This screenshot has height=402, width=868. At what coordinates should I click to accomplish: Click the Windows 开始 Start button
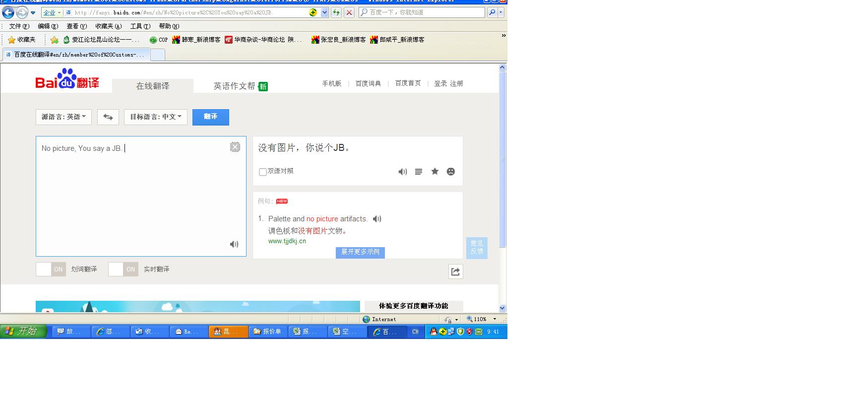point(23,332)
